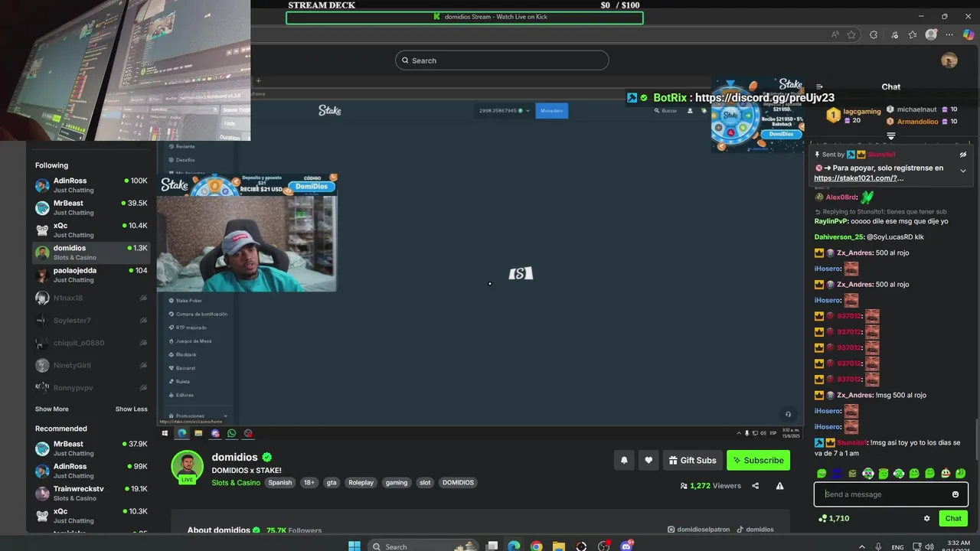This screenshot has width=980, height=551.
Task: Collapse the chat panel
Action: [819, 86]
